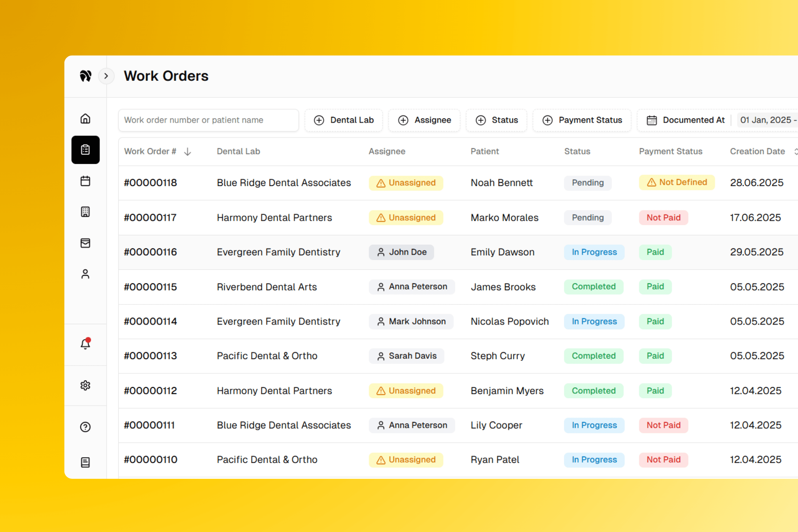Click the work order search field
The height and width of the screenshot is (532, 798).
208,120
